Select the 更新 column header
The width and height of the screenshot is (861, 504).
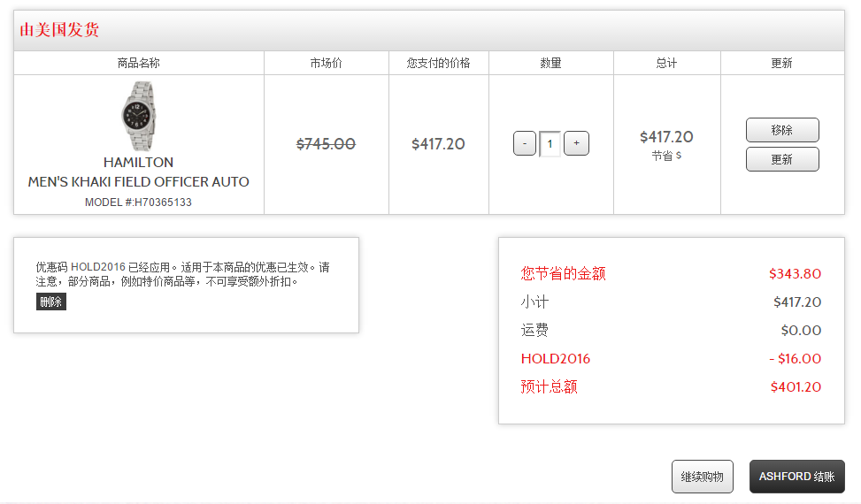point(782,63)
